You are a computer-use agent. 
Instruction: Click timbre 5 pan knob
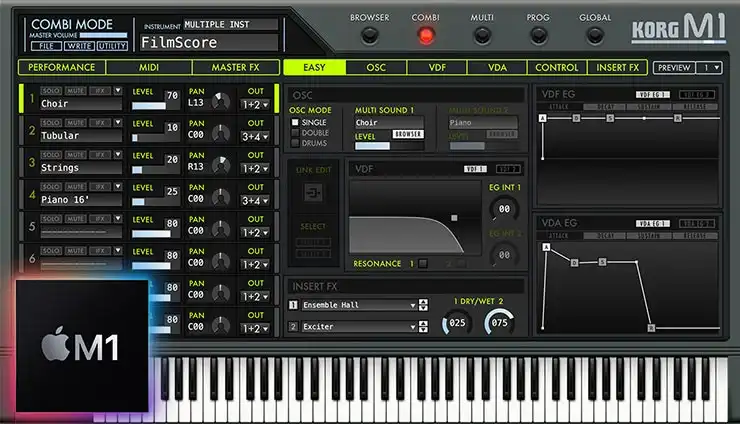pyautogui.click(x=220, y=229)
